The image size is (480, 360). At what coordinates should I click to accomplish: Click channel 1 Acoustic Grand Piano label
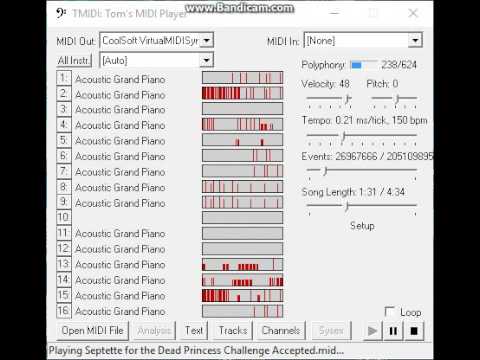click(120, 79)
